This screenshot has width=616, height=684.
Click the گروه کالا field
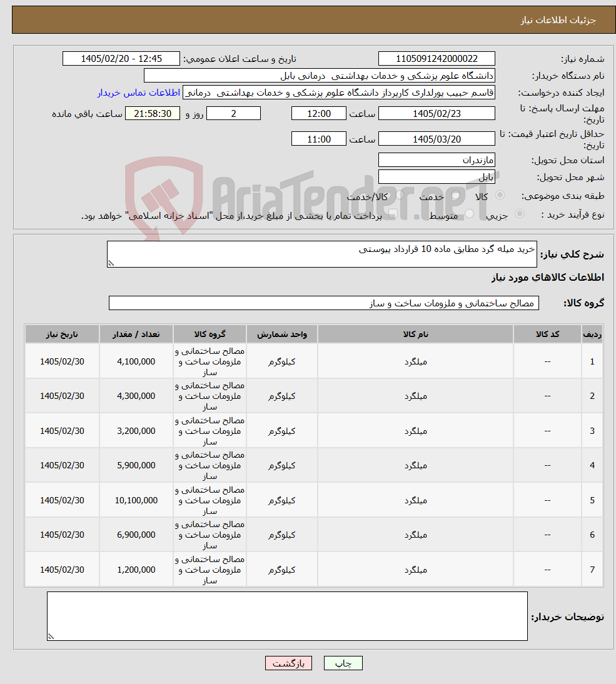pyautogui.click(x=324, y=303)
